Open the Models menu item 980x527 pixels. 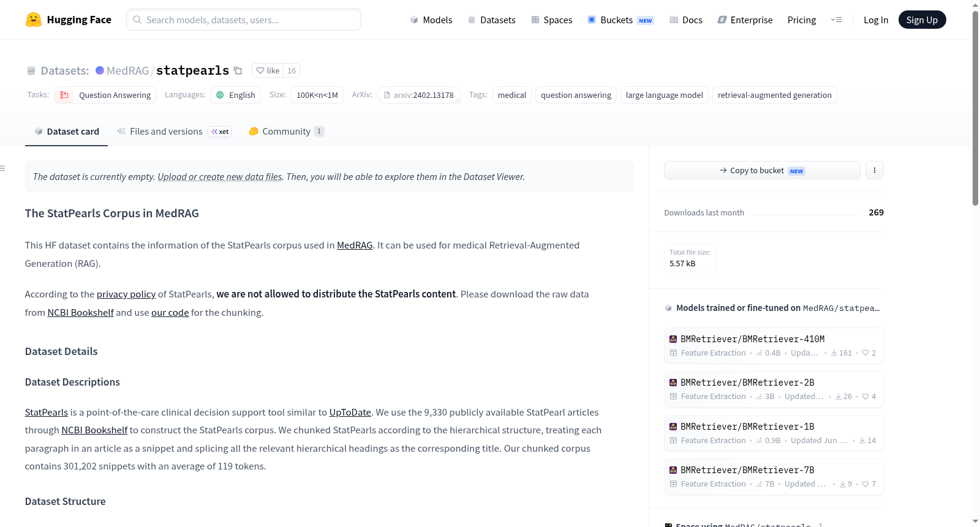coord(431,20)
